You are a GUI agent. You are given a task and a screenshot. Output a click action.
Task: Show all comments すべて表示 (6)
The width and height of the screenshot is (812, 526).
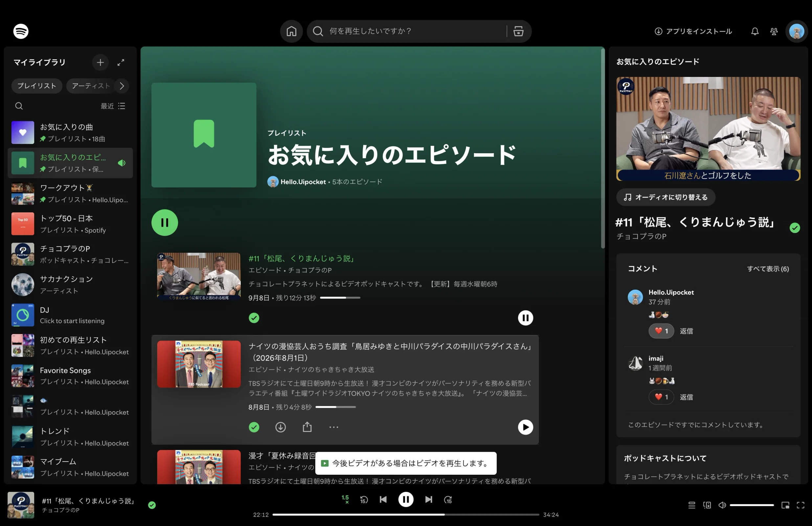click(x=768, y=269)
